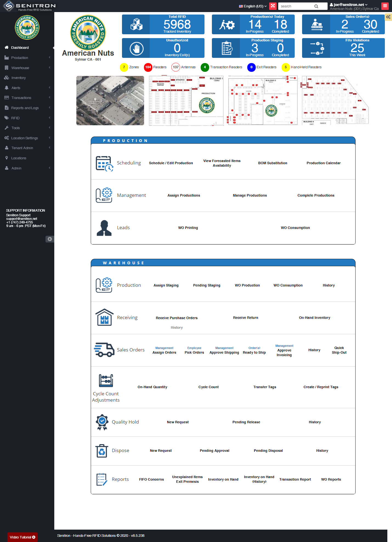This screenshot has height=542, width=392.
Task: Open the Building 1 floor plan thumbnail
Action: pos(186,101)
